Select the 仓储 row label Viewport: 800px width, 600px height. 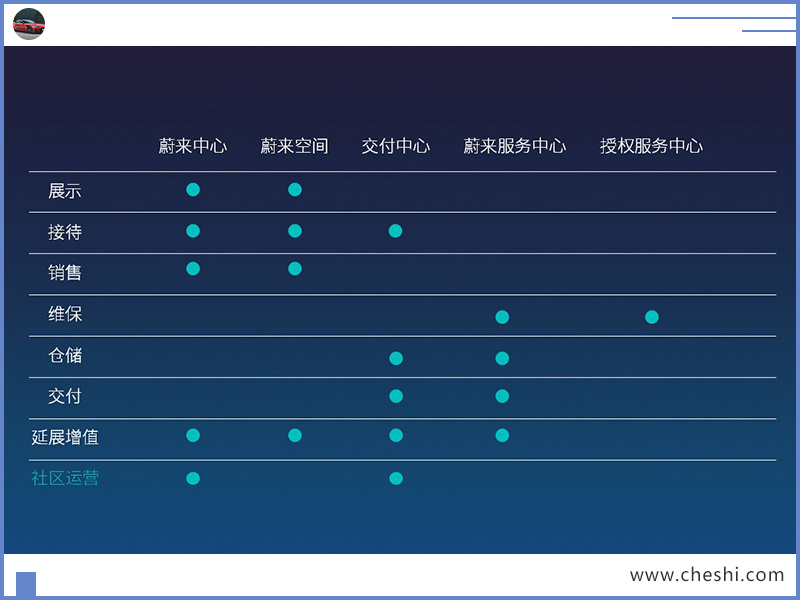65,355
